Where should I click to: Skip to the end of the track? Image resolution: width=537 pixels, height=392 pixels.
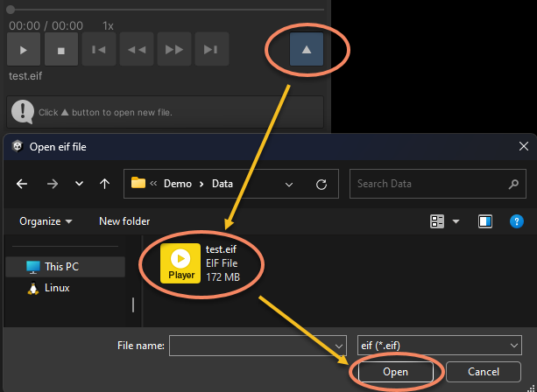click(211, 50)
